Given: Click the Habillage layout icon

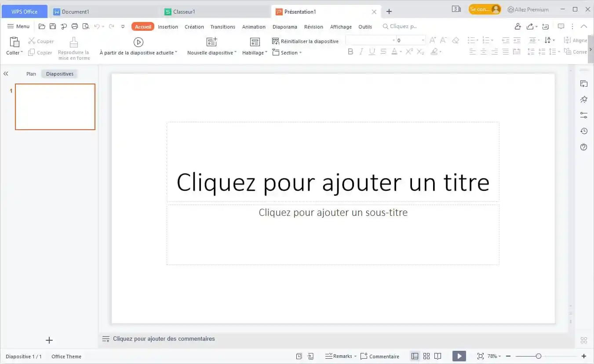Looking at the screenshot, I should pyautogui.click(x=255, y=42).
